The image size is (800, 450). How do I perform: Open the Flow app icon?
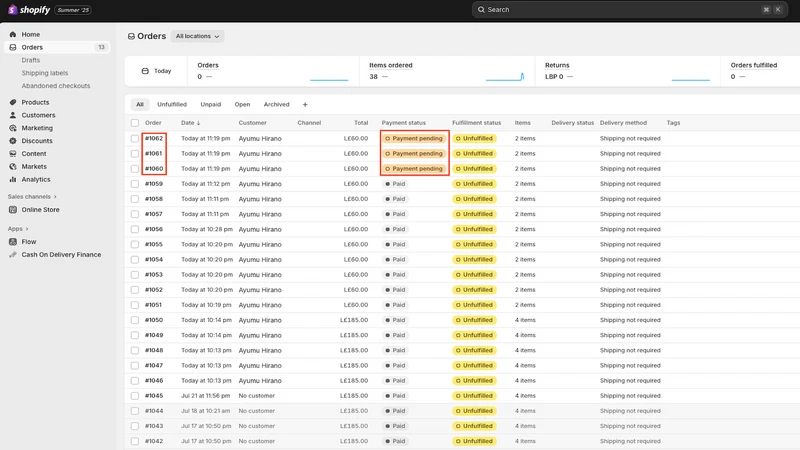tap(13, 242)
